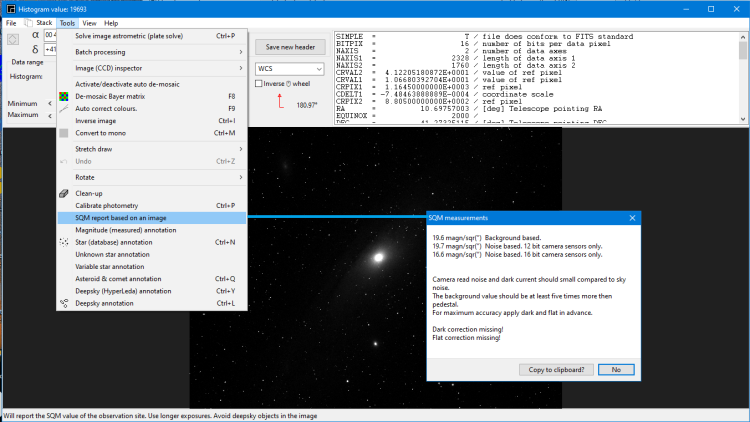This screenshot has height=422, width=750.
Task: Select Activate/deactivate auto de-mosaic
Action: click(x=152, y=84)
